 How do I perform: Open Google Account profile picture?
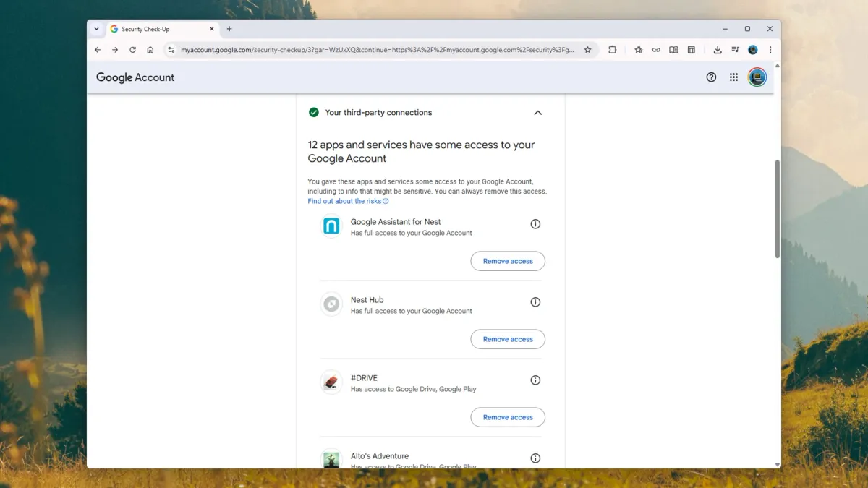click(757, 77)
